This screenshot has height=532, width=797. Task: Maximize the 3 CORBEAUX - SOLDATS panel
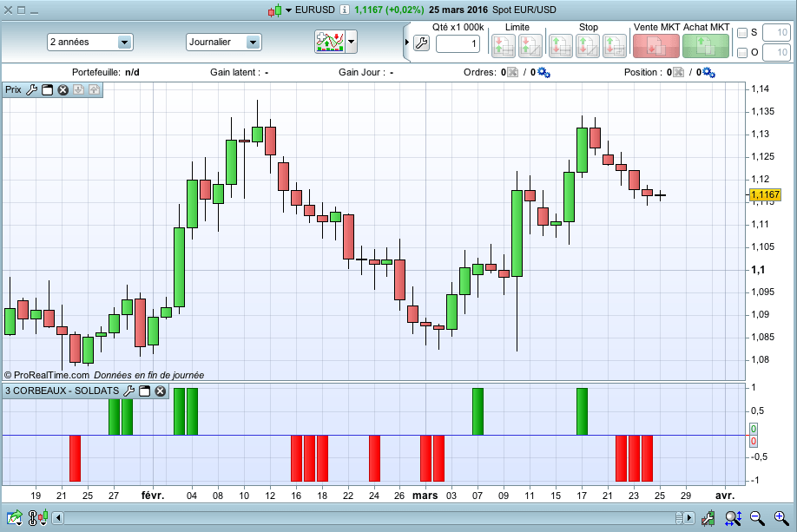click(x=145, y=391)
